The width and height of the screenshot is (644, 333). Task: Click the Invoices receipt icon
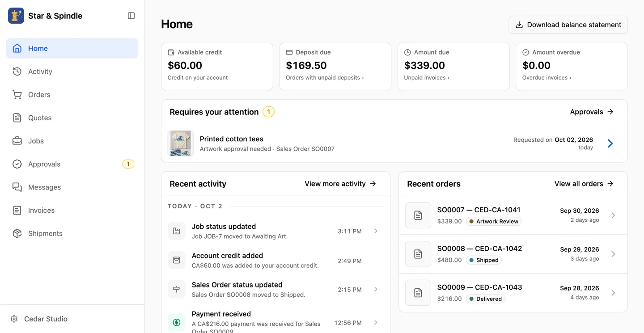click(17, 211)
